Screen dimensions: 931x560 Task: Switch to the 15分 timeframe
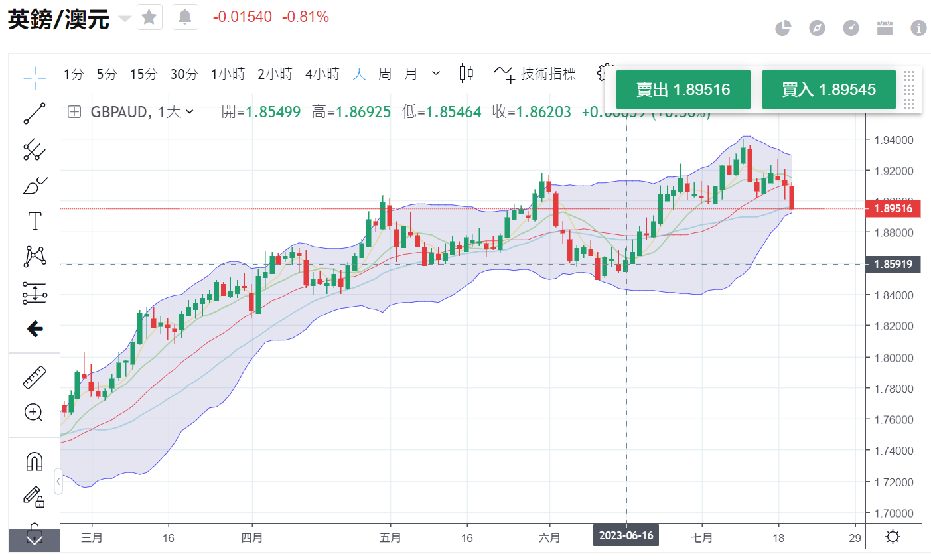tap(143, 74)
